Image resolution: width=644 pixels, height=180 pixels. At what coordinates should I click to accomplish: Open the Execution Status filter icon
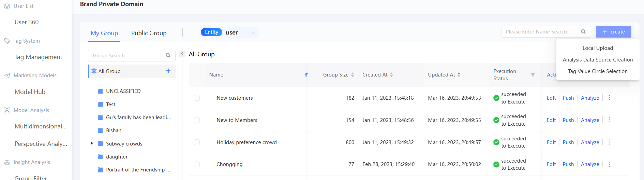tap(533, 75)
